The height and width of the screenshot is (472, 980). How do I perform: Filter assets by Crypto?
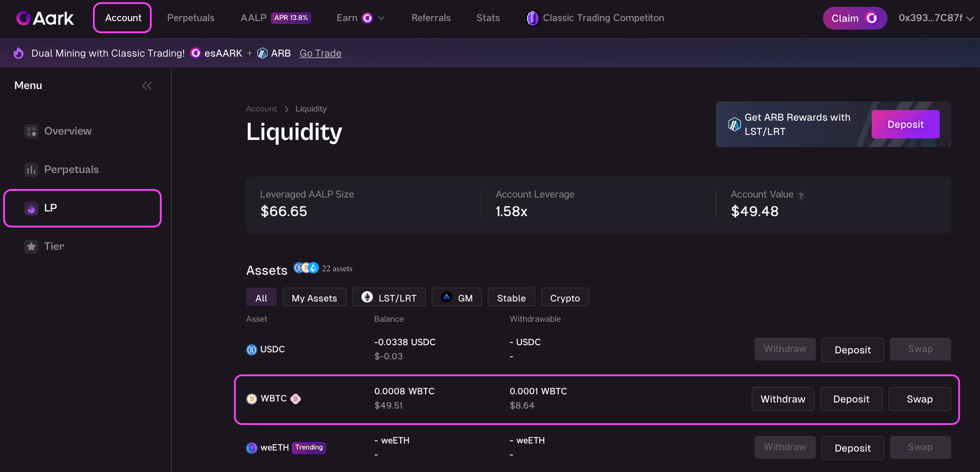tap(565, 298)
